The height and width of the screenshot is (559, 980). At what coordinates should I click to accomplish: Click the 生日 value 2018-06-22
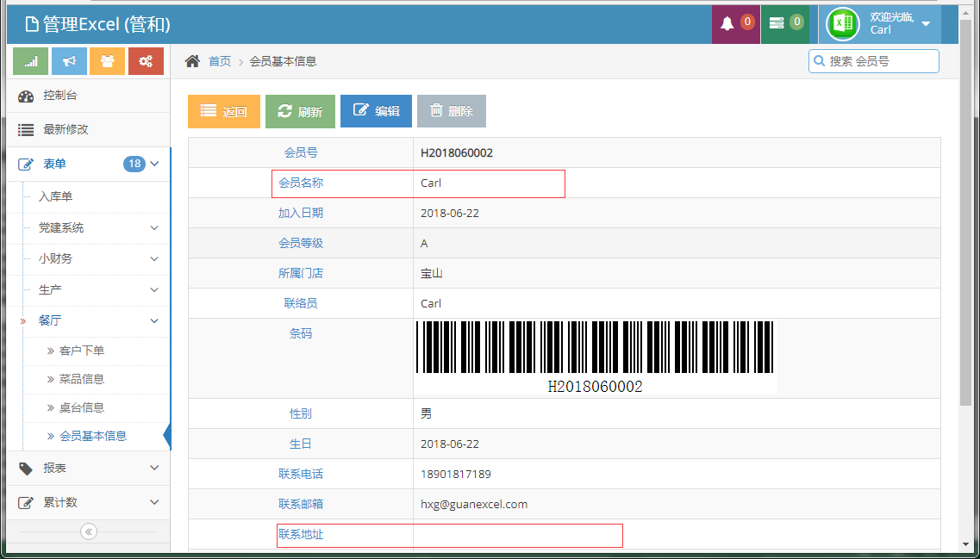click(x=450, y=444)
